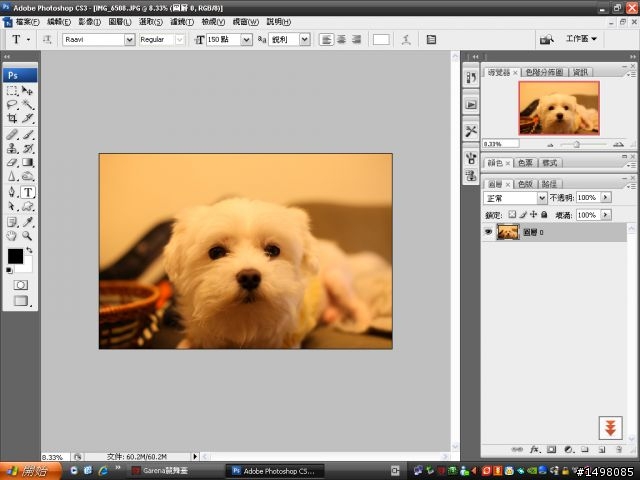
Task: Open the layer blend mode 正常 dropdown
Action: pyautogui.click(x=542, y=198)
